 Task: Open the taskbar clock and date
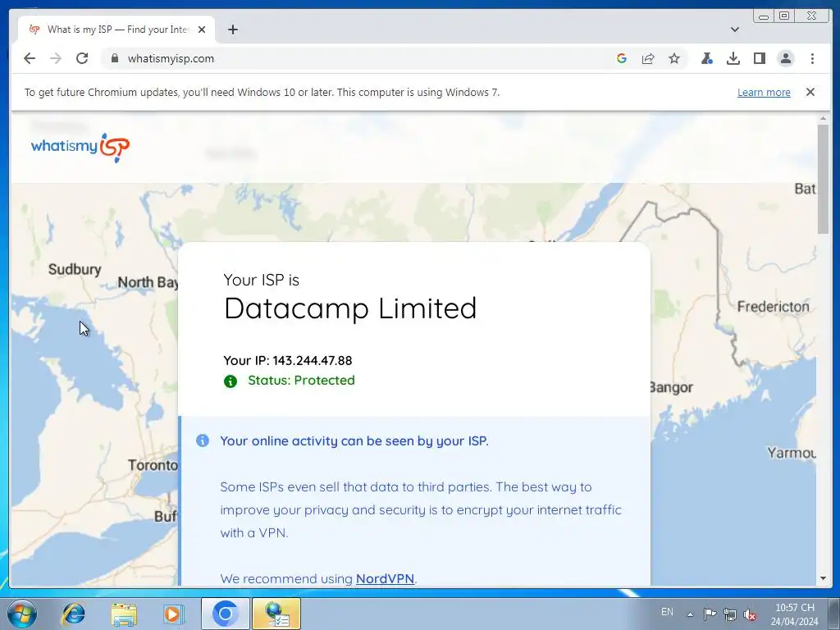click(794, 614)
